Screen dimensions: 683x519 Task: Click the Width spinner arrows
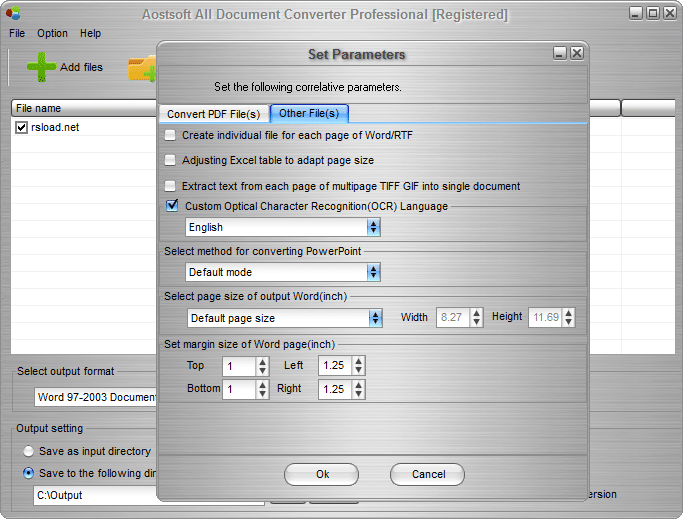pyautogui.click(x=477, y=317)
